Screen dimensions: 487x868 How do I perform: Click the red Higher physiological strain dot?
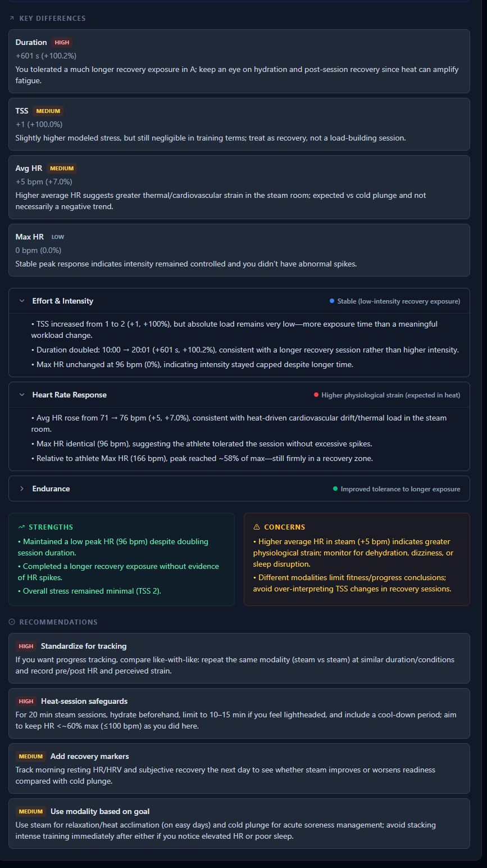pos(316,395)
